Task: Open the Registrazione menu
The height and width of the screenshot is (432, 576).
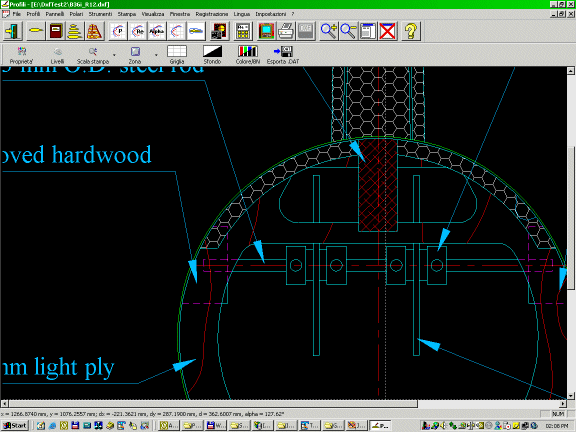Action: click(212, 14)
